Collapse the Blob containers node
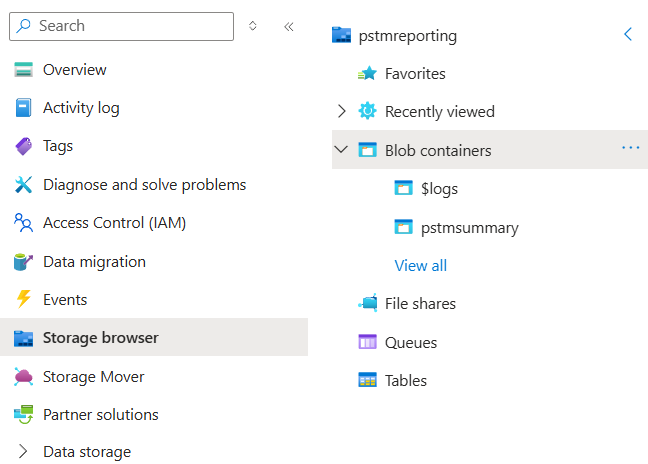The width and height of the screenshot is (648, 464). [341, 149]
